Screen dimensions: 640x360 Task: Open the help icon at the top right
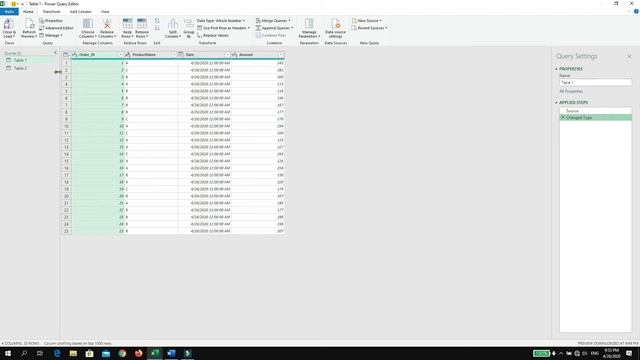pos(636,11)
